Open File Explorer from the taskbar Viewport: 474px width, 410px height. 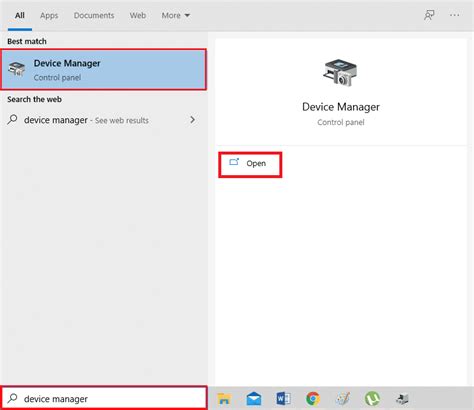point(224,399)
